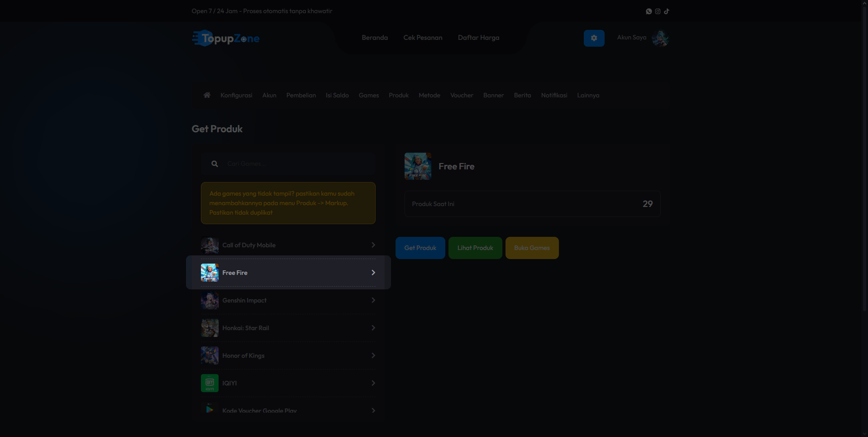Click the TopupZone logo
Viewport: 868px width, 437px height.
click(226, 38)
